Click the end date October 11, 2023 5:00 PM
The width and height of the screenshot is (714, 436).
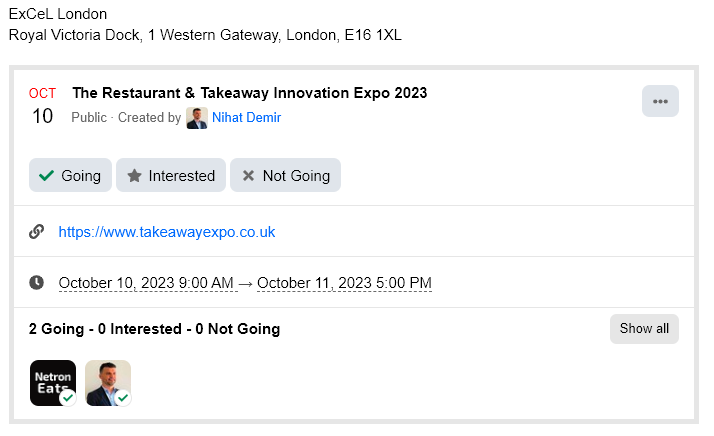344,283
